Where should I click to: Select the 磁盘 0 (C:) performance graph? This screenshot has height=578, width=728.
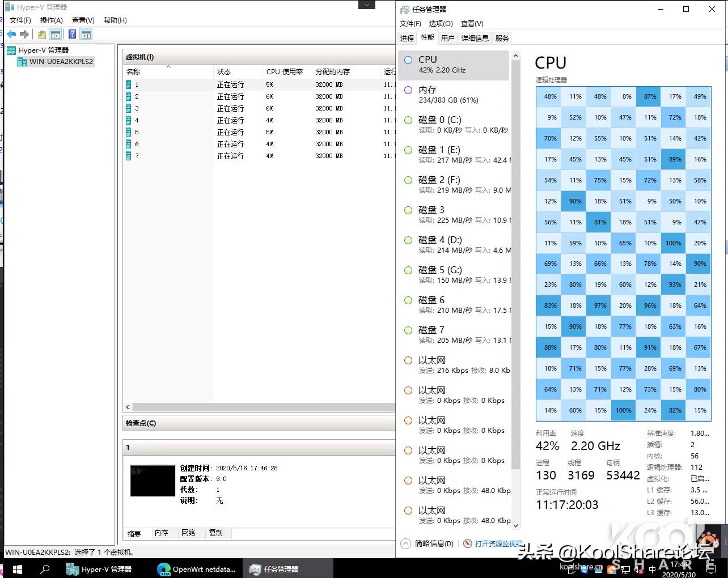click(x=454, y=124)
